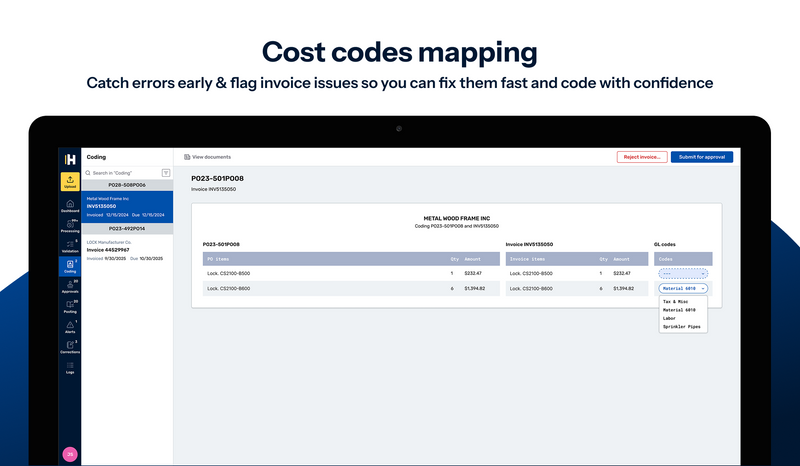Open the Logs page
800x466 pixels.
pos(70,367)
